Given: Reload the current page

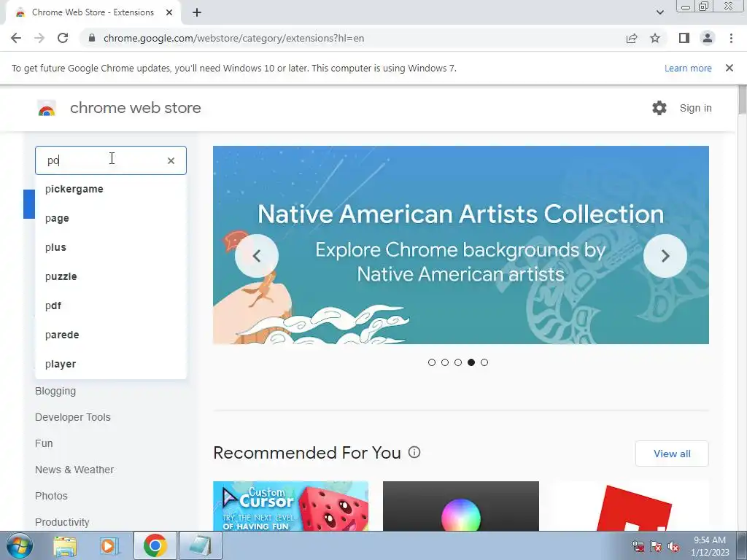Looking at the screenshot, I should pyautogui.click(x=63, y=38).
